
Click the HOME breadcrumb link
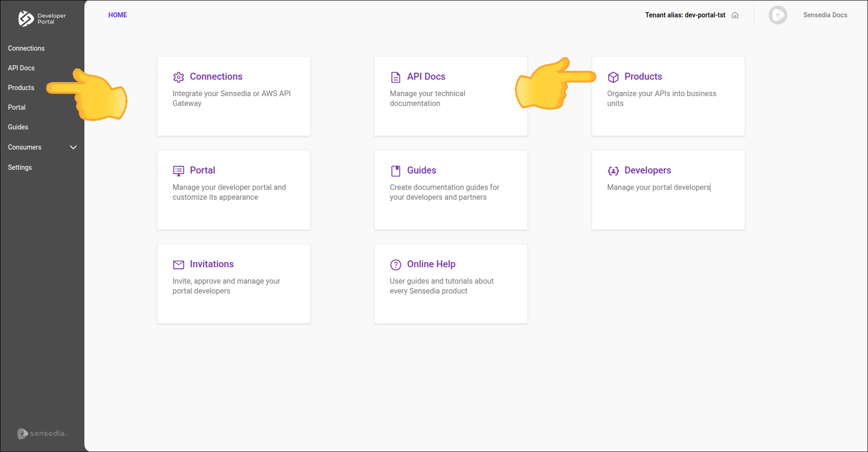[118, 15]
